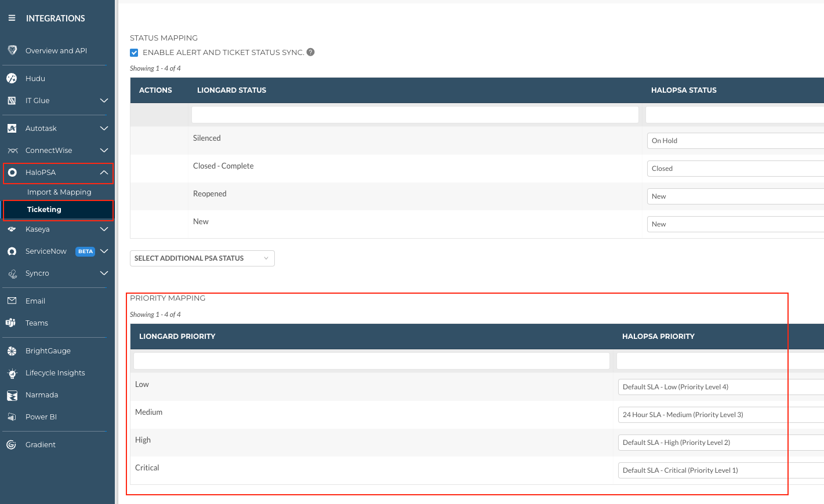The image size is (824, 504).
Task: Click the Power BI chart icon
Action: point(12,417)
